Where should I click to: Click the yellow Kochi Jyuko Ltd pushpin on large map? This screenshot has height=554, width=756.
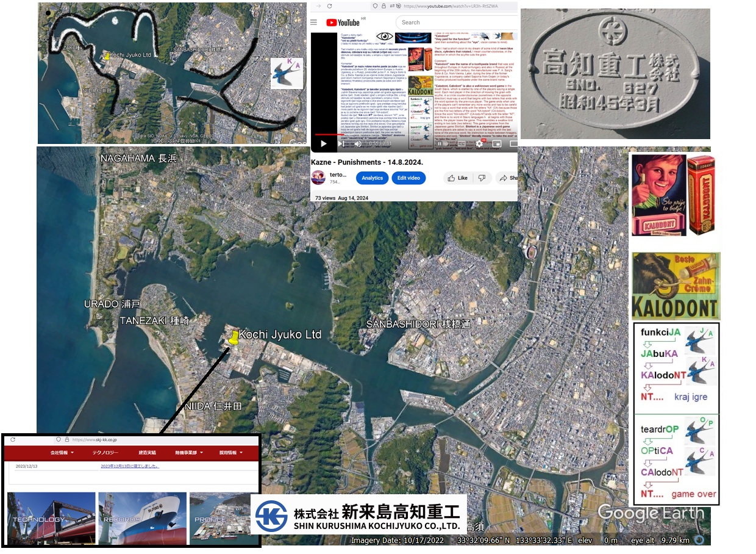[x=234, y=339]
